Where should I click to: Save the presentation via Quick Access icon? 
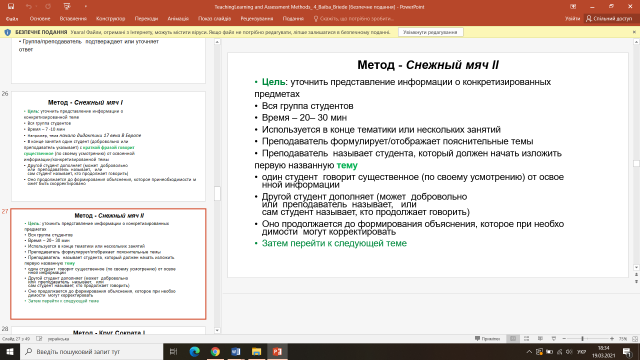[x=11, y=6]
